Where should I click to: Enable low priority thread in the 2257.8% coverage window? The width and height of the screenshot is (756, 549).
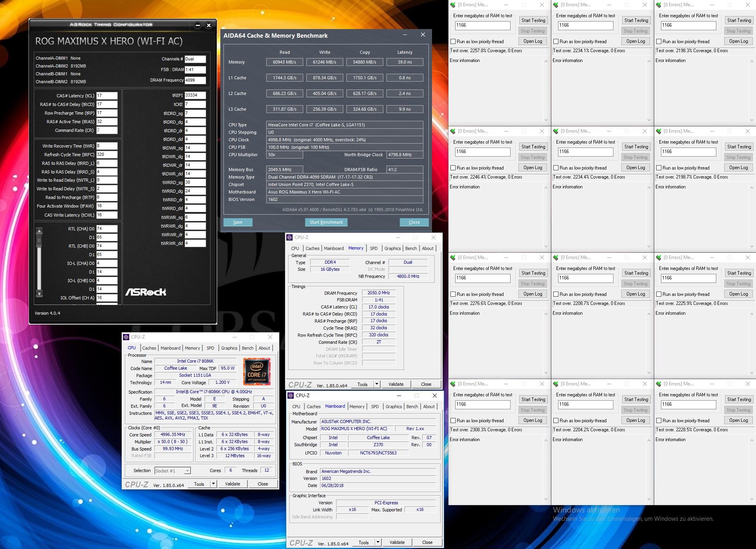(x=453, y=42)
